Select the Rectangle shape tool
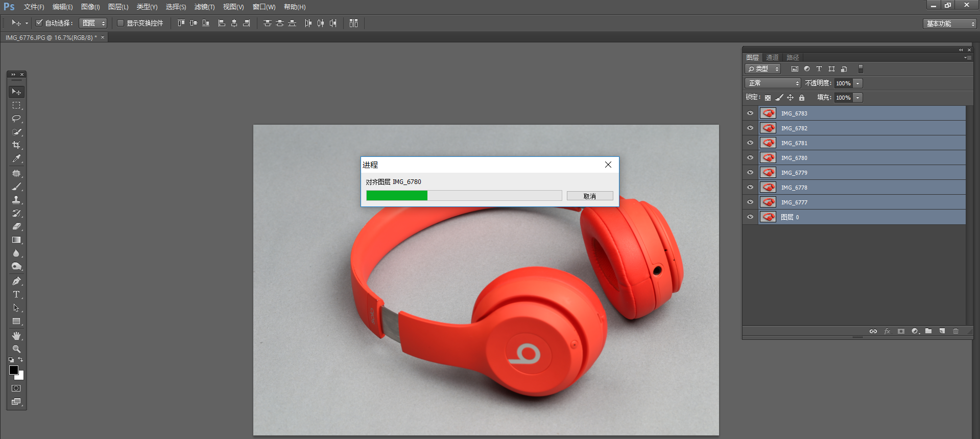This screenshot has width=980, height=439. [x=16, y=321]
